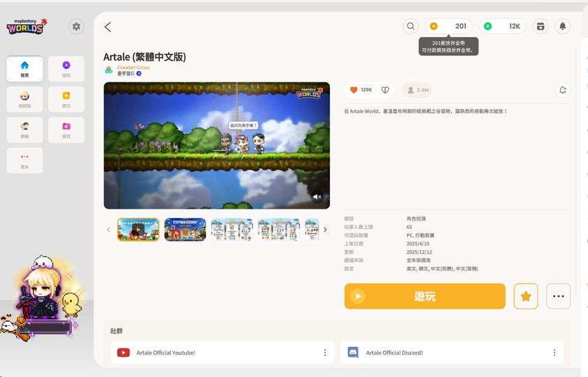
Task: Open notifications bell in top bar
Action: [563, 27]
